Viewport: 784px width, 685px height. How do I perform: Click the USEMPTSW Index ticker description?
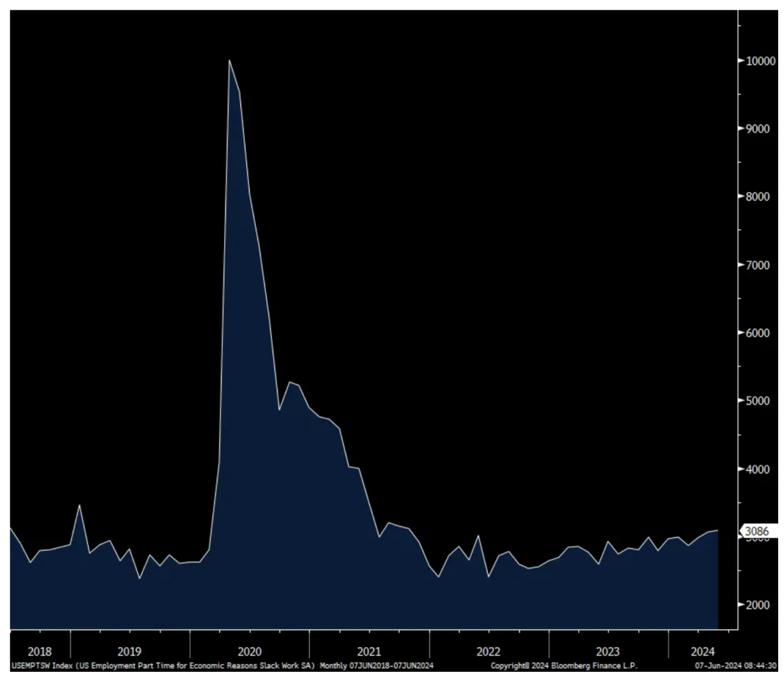point(163,665)
